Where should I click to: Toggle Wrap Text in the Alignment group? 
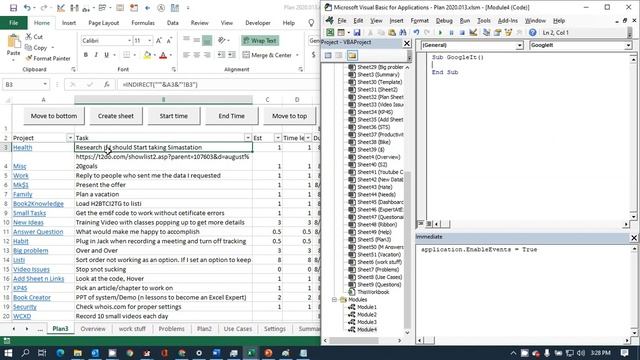260,40
